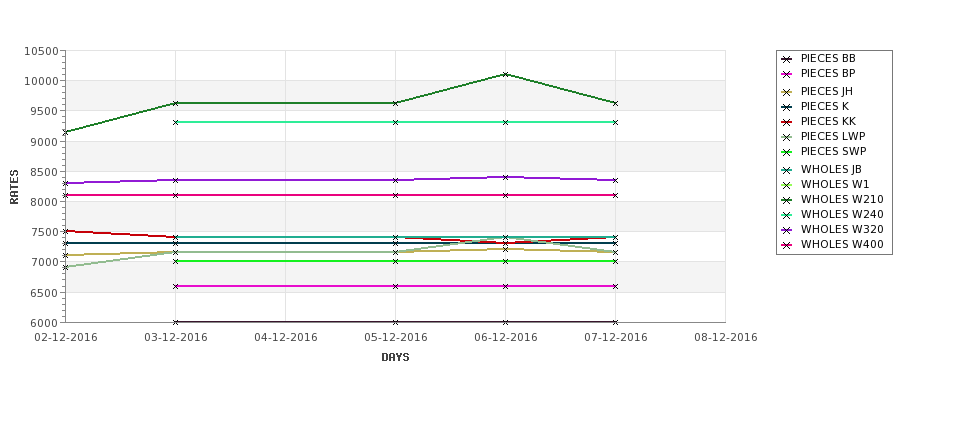Click the PIECES KK legend line marker
975x429 pixels.
[x=787, y=121]
